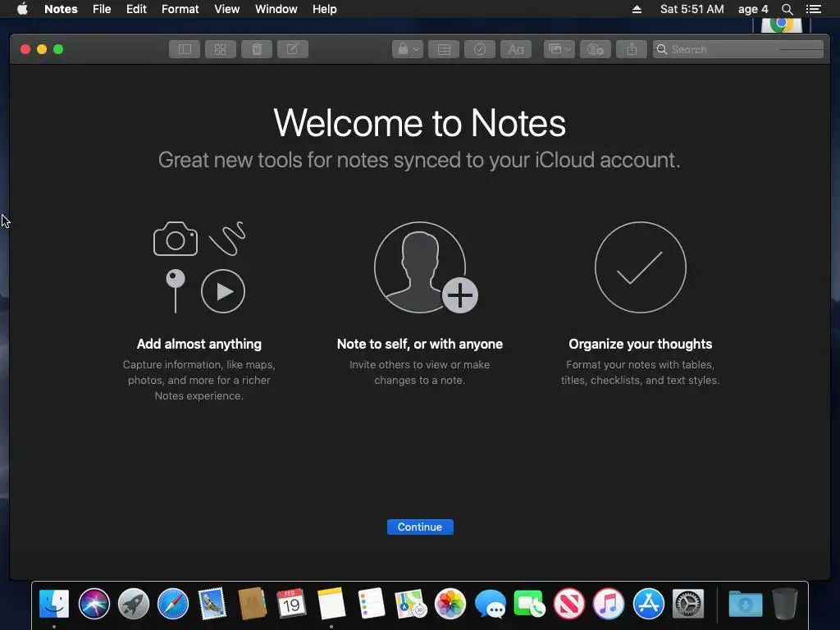The image size is (840, 630).
Task: Click the add people collaboration icon
Action: click(596, 49)
